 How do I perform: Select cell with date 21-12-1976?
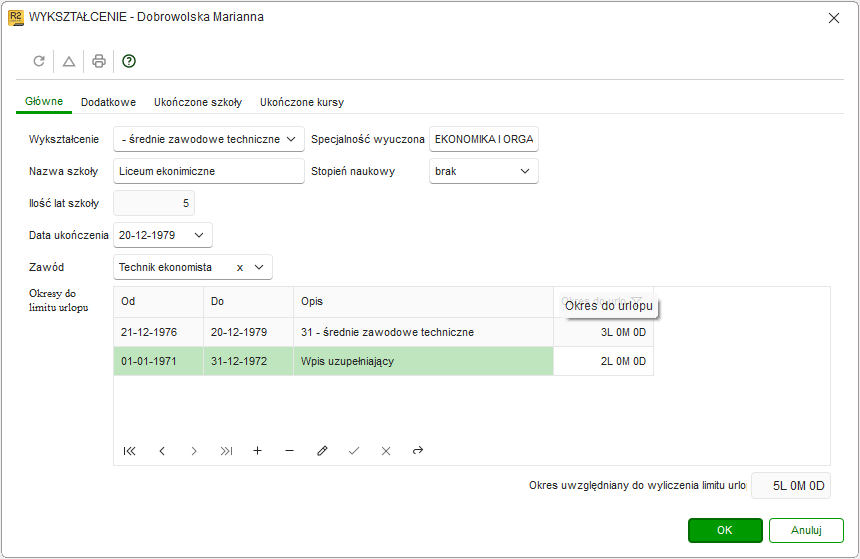pos(159,332)
